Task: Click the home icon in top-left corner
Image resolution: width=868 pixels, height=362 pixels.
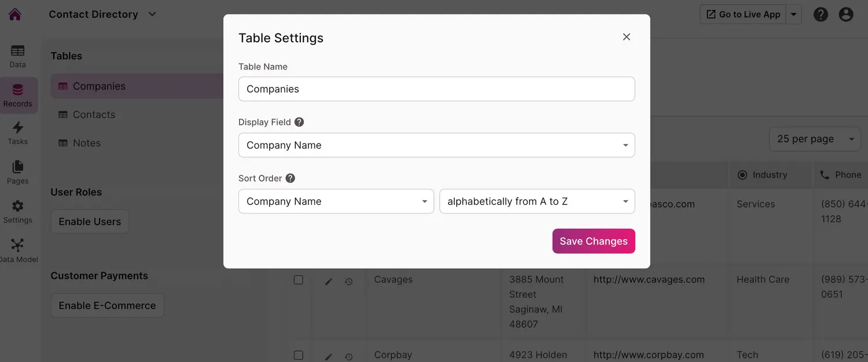Action: (x=15, y=14)
